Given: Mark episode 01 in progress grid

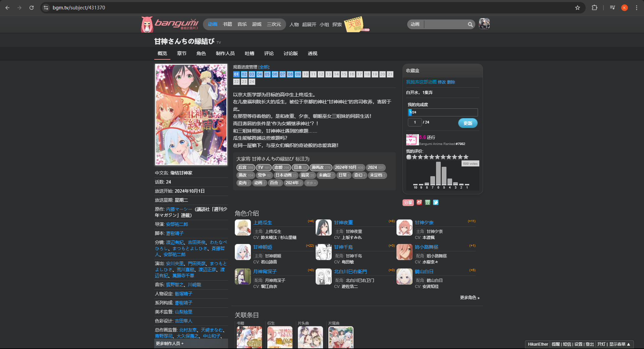Looking at the screenshot, I should click(236, 74).
